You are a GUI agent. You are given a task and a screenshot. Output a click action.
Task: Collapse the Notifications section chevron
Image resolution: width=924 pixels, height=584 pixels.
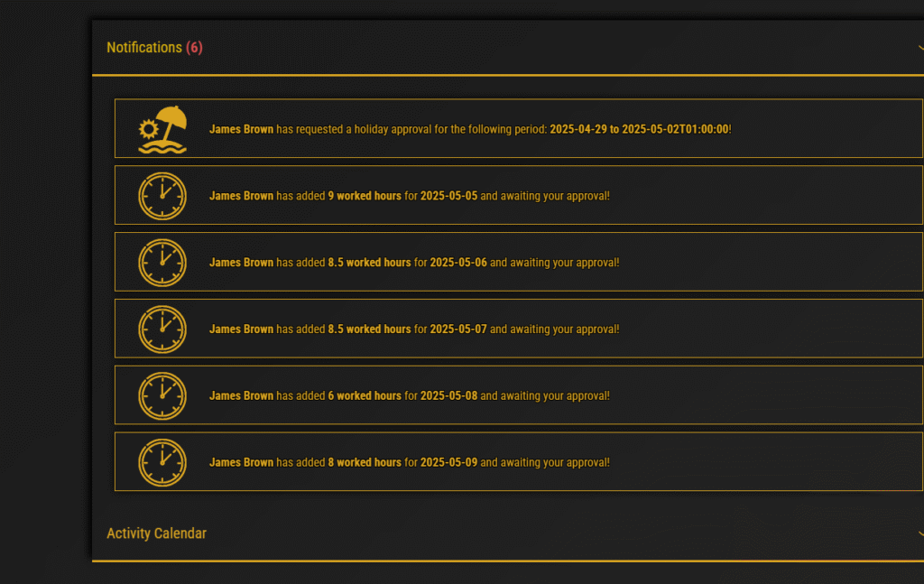919,48
